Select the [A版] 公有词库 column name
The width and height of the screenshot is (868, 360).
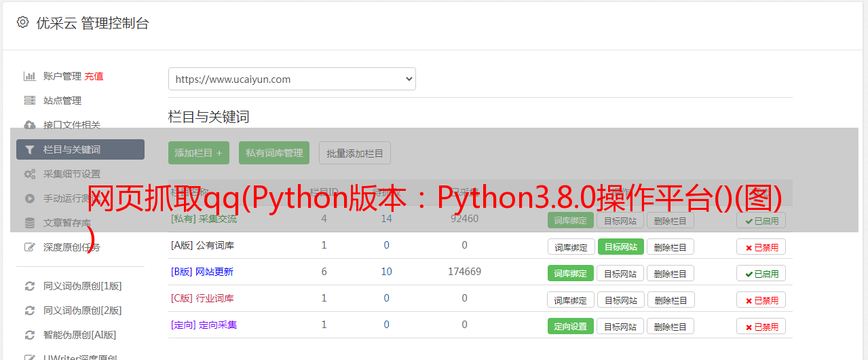pos(202,245)
